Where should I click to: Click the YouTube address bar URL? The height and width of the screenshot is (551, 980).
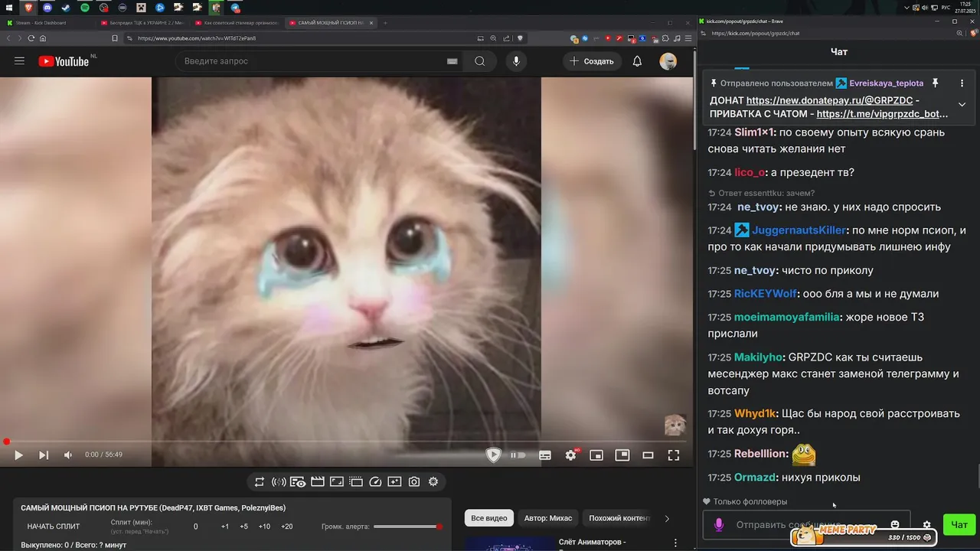[x=197, y=38]
